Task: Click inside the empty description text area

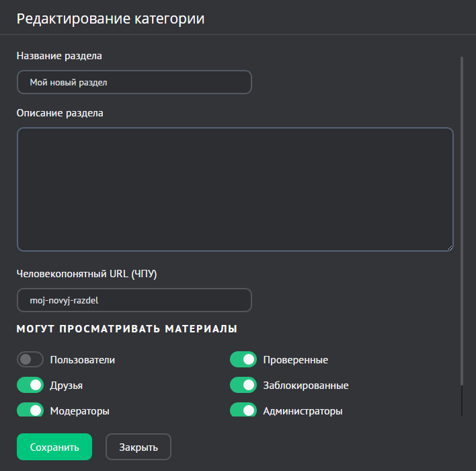Action: click(235, 189)
